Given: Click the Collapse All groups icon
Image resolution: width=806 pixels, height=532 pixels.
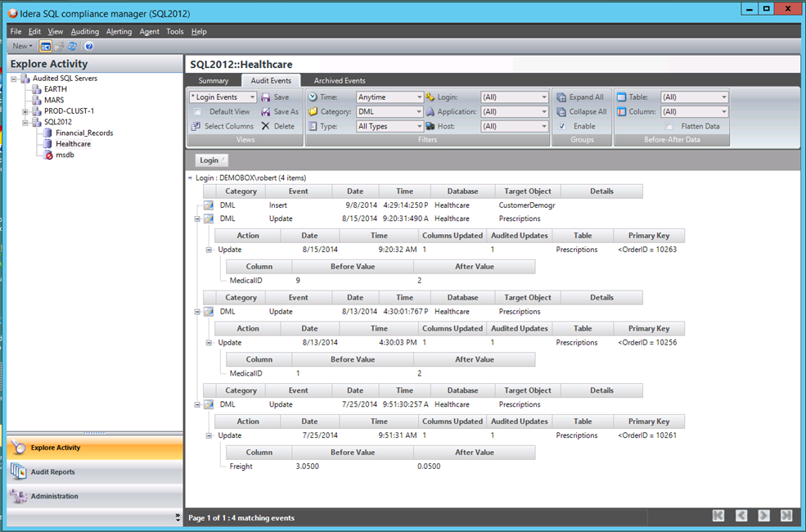Looking at the screenshot, I should pos(561,112).
